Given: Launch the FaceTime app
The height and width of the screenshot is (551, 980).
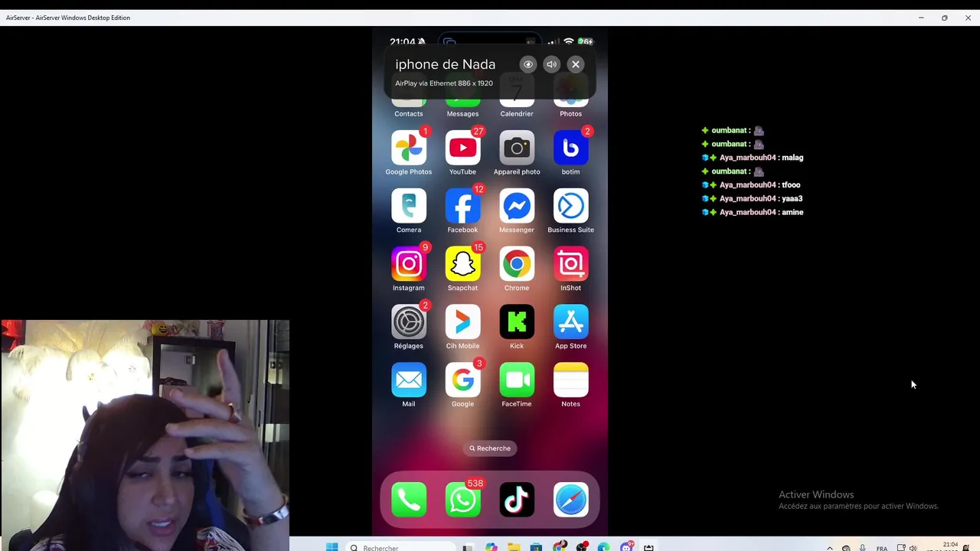Looking at the screenshot, I should click(x=517, y=380).
